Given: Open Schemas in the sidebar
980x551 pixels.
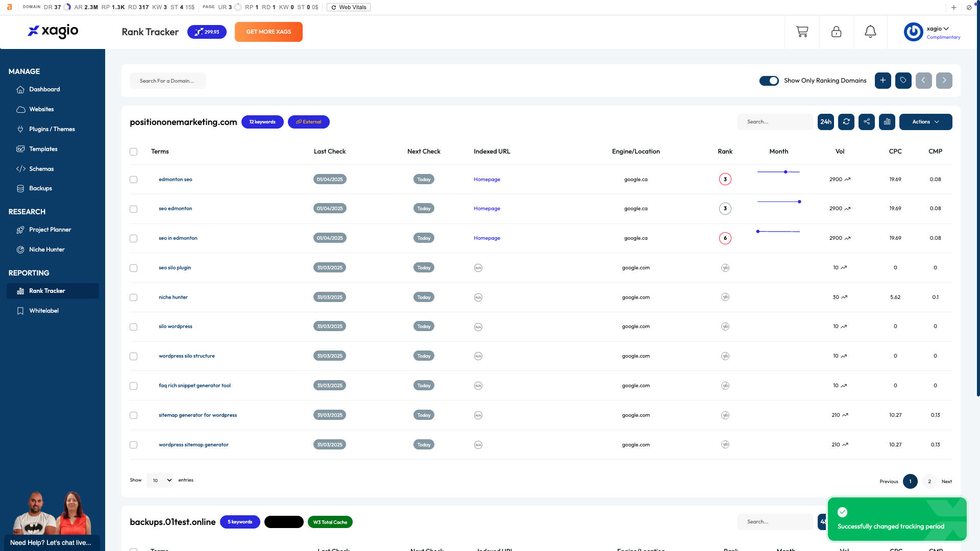Looking at the screenshot, I should click(x=41, y=169).
